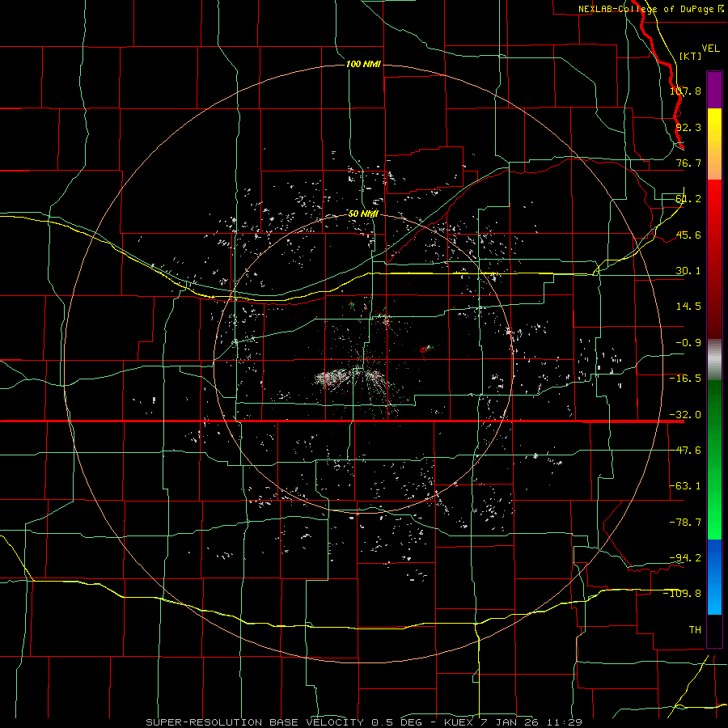Click the -0.9 velocity scale value
This screenshot has height=728, width=728.
tap(688, 343)
